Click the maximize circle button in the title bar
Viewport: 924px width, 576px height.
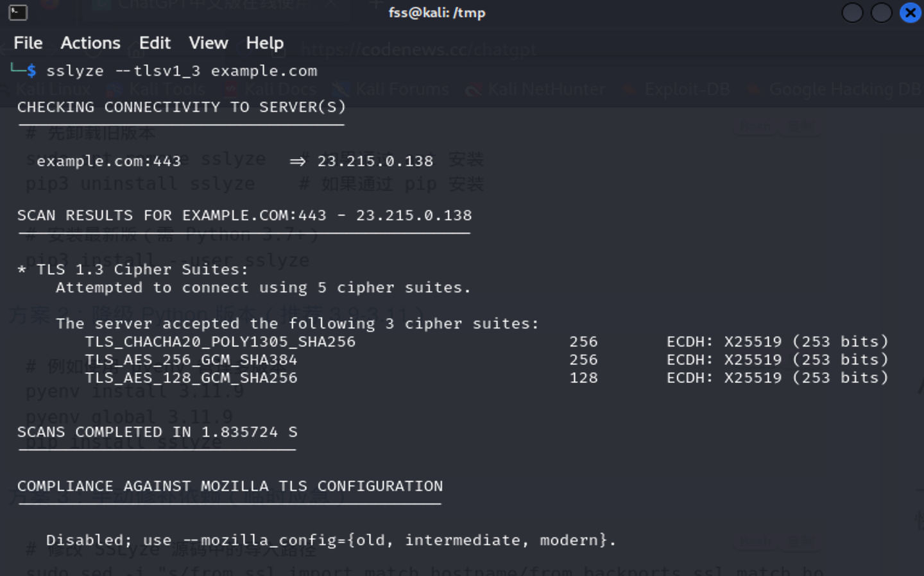pyautogui.click(x=881, y=12)
